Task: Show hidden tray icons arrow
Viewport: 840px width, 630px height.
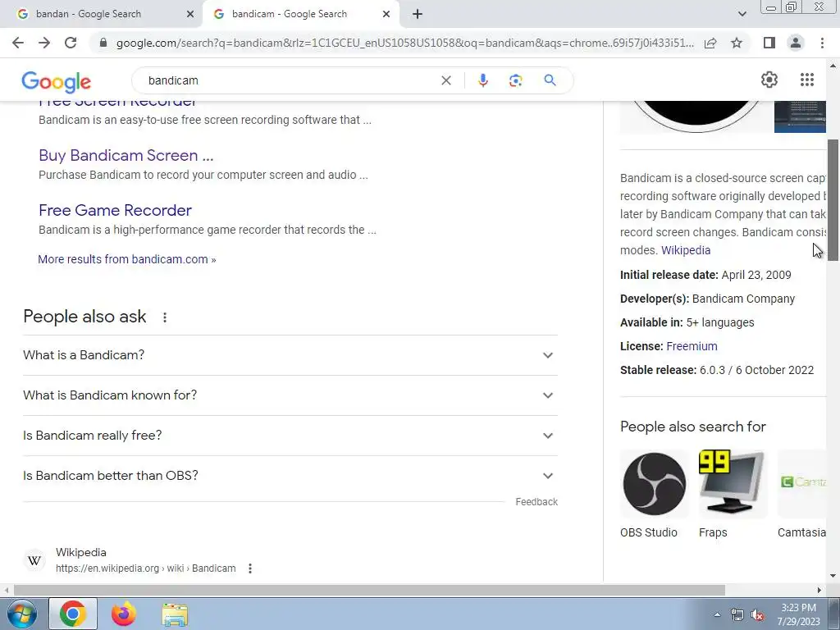Action: coord(717,614)
